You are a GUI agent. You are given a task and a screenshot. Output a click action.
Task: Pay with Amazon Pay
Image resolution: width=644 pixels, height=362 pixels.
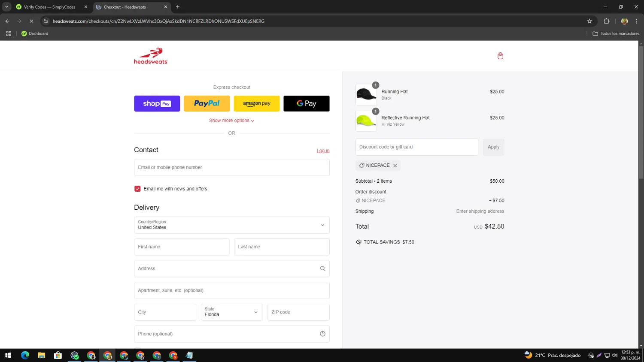(x=257, y=103)
